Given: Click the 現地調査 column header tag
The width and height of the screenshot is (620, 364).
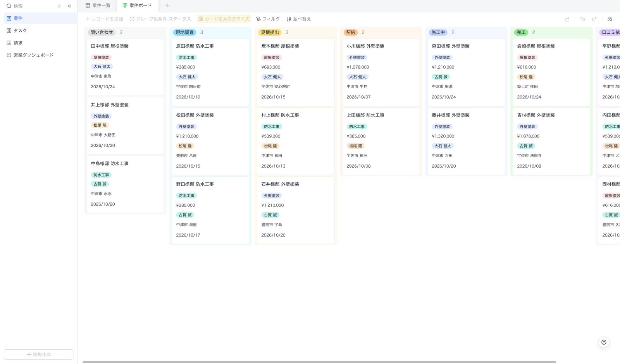Looking at the screenshot, I should [x=185, y=33].
